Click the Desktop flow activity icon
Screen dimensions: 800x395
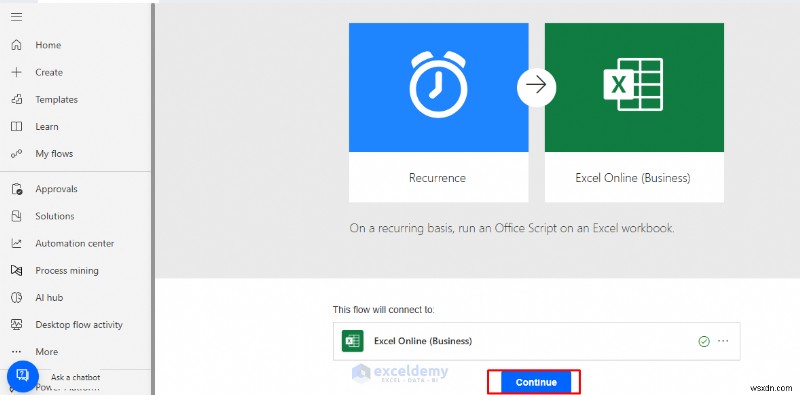[x=16, y=325]
